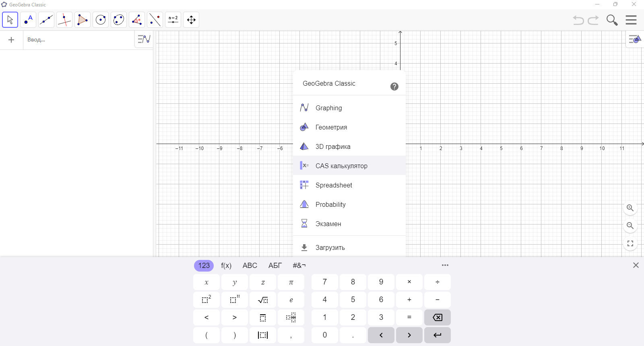Screen dimensions: 644x346
Task: Pick the Circle with Center tool
Action: click(101, 20)
